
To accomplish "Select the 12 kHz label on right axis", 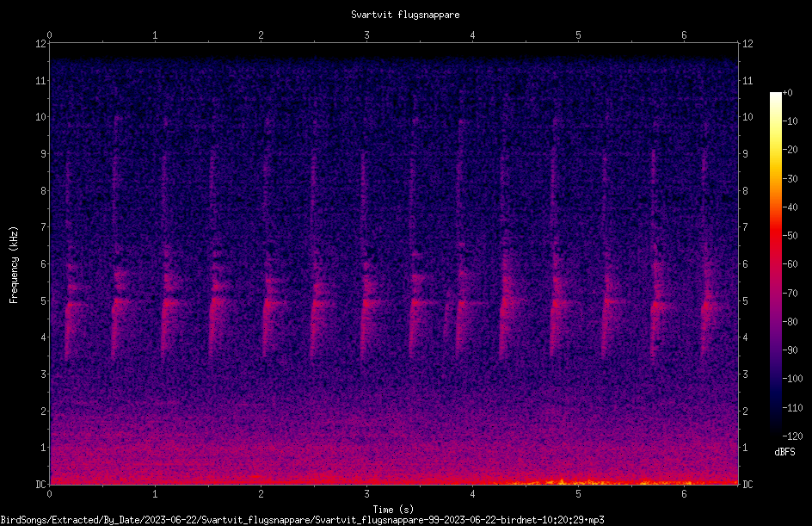I will click(x=747, y=44).
